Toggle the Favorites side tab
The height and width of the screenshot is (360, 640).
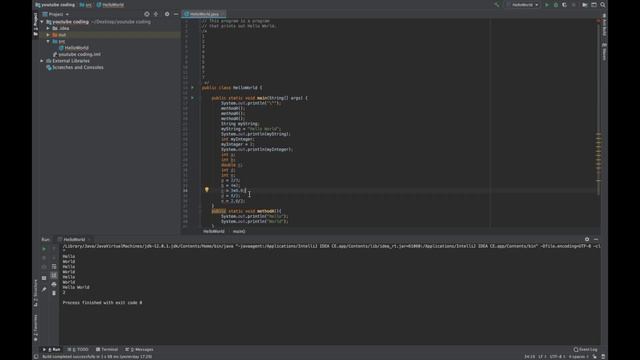pyautogui.click(x=36, y=328)
